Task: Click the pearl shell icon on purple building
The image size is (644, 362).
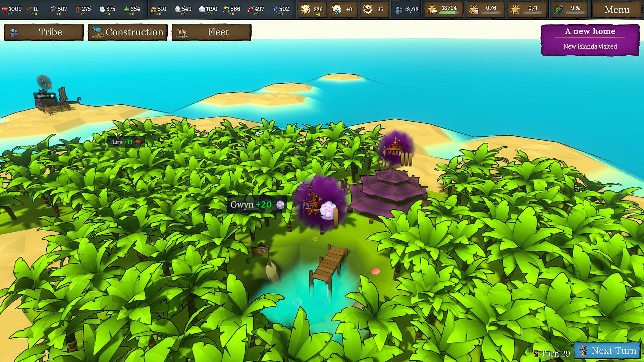Action: point(327,210)
